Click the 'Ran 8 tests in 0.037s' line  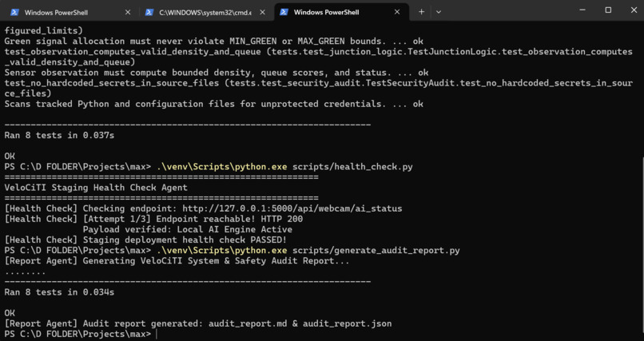59,135
